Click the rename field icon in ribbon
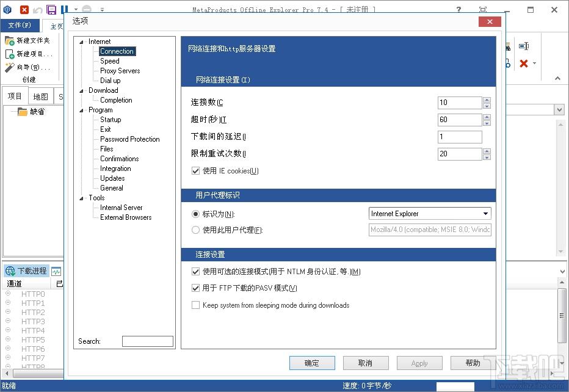 (524, 46)
